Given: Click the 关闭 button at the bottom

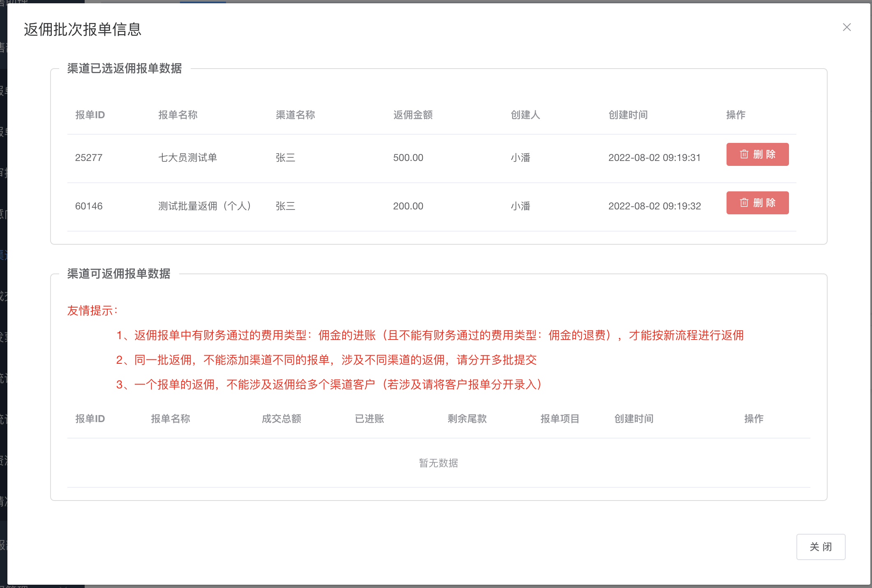Looking at the screenshot, I should click(x=820, y=547).
